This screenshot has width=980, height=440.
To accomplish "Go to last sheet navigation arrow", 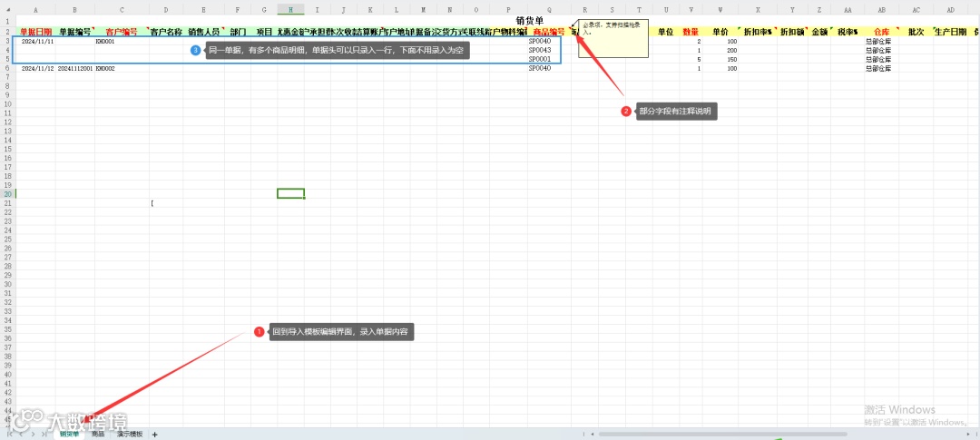I will tap(44, 434).
